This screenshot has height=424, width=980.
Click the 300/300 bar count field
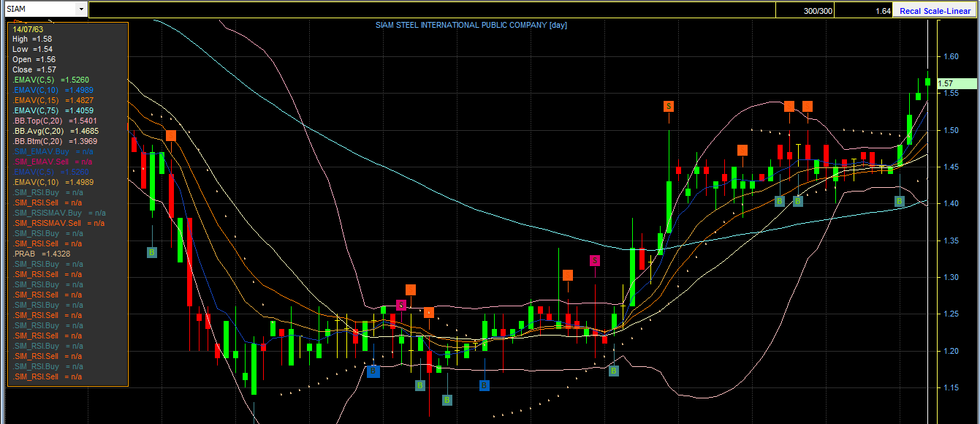pyautogui.click(x=804, y=11)
